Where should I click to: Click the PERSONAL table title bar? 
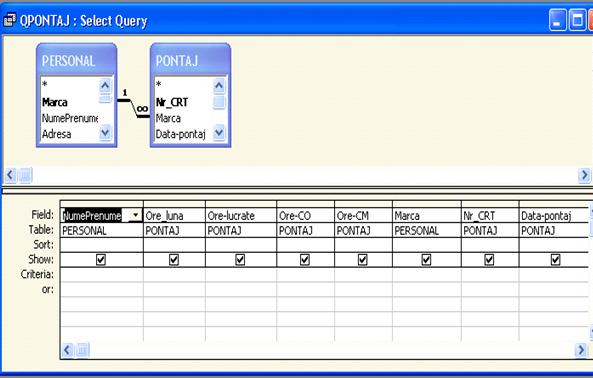tap(77, 60)
